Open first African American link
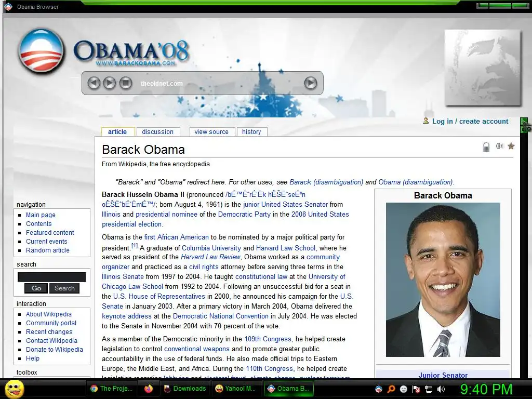 (177, 237)
